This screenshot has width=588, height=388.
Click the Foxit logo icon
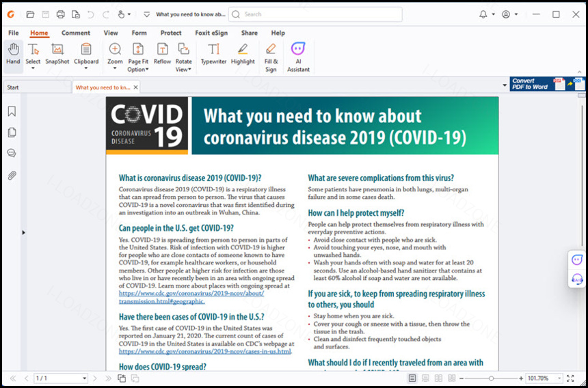(x=11, y=14)
